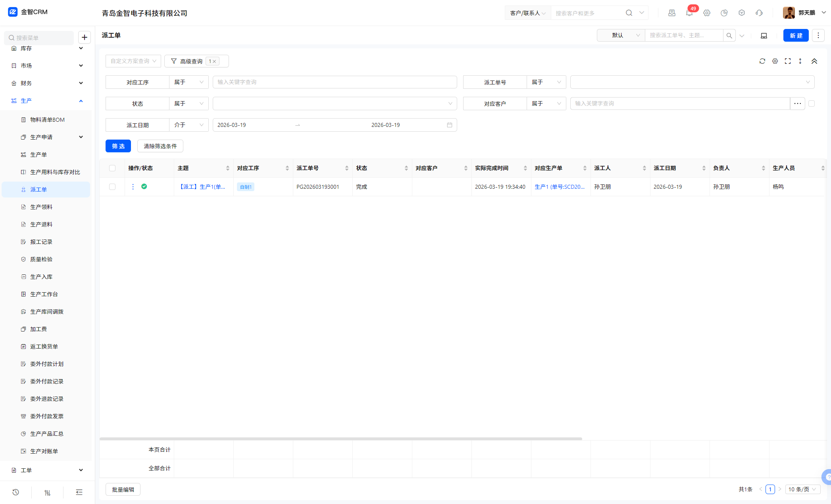Click the plus icon beside menu search
This screenshot has width=831, height=504.
click(85, 37)
